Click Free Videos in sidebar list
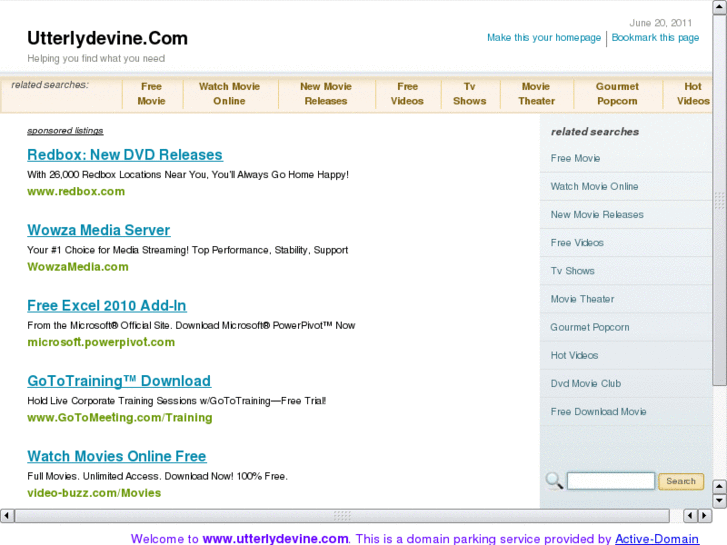This screenshot has width=727, height=545. point(577,243)
